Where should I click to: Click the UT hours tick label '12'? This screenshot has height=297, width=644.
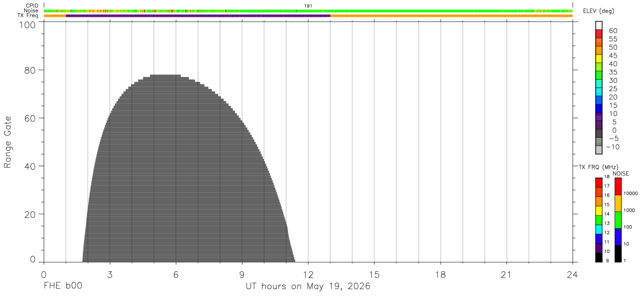(308, 274)
